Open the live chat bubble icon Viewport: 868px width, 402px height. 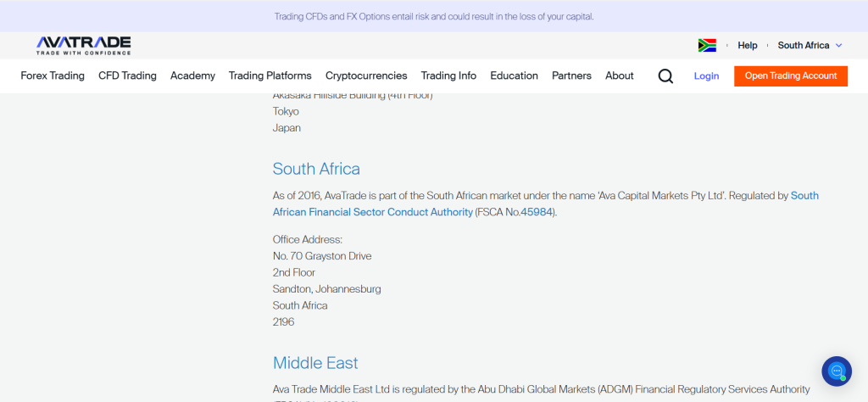click(x=836, y=371)
